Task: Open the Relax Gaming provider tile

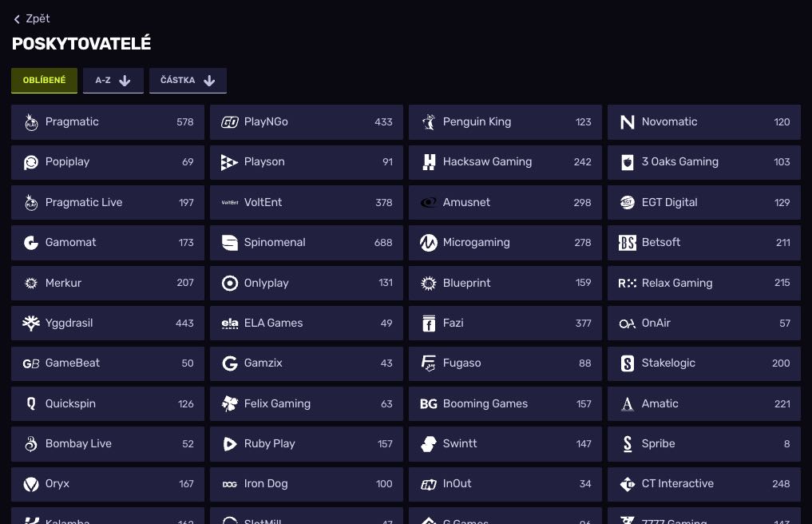Action: [x=703, y=283]
